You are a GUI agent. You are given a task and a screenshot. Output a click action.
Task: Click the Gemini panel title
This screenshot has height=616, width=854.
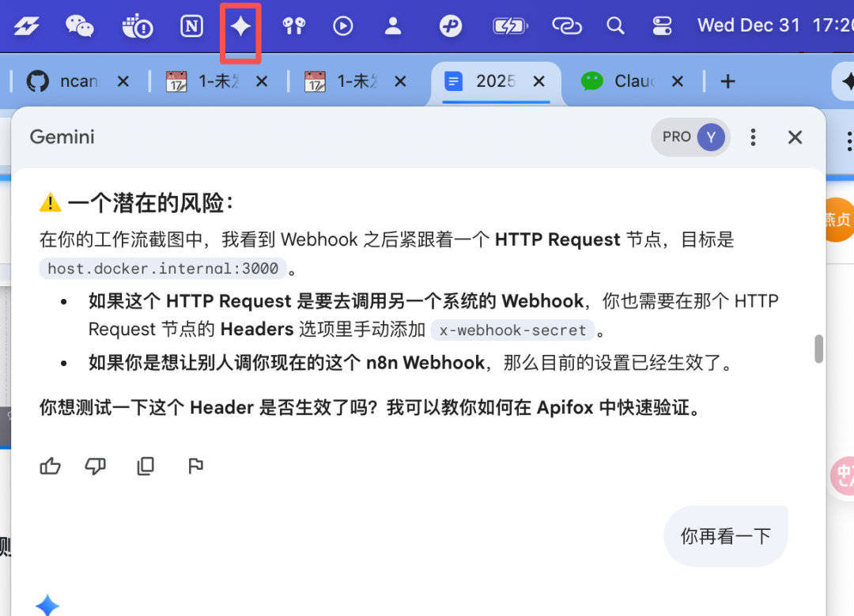pos(62,137)
